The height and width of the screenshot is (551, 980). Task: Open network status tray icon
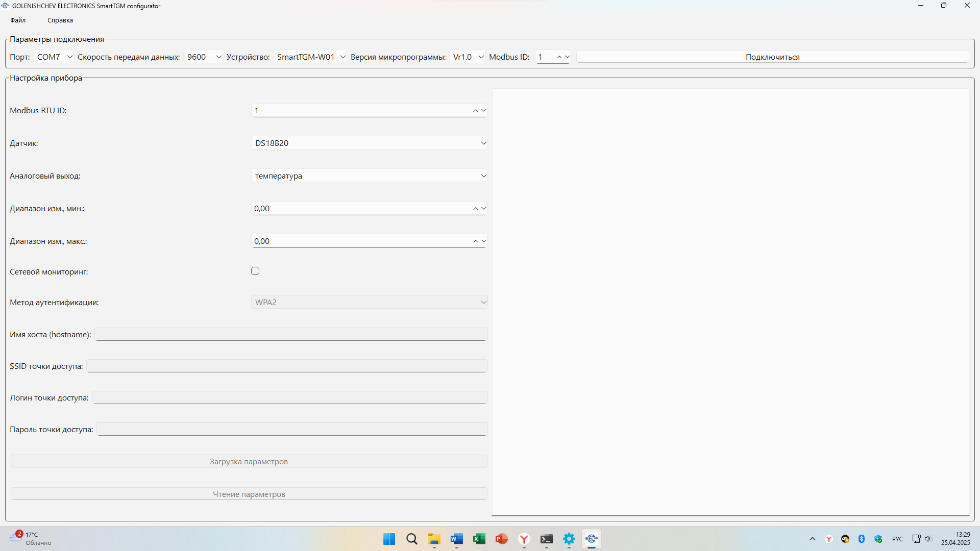pyautogui.click(x=917, y=539)
